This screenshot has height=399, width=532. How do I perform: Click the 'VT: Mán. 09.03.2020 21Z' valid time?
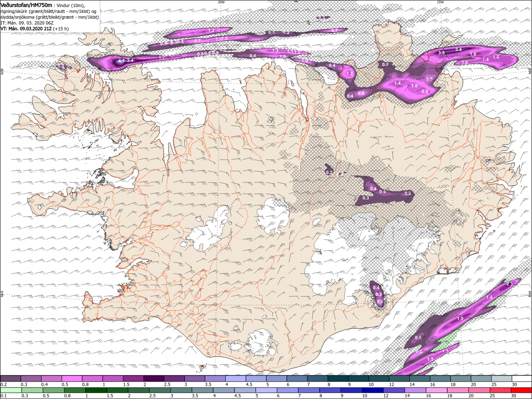click(26, 29)
